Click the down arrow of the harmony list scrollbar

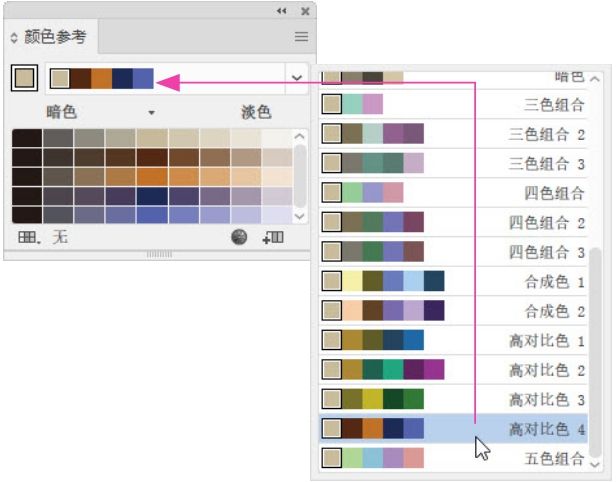(x=595, y=464)
